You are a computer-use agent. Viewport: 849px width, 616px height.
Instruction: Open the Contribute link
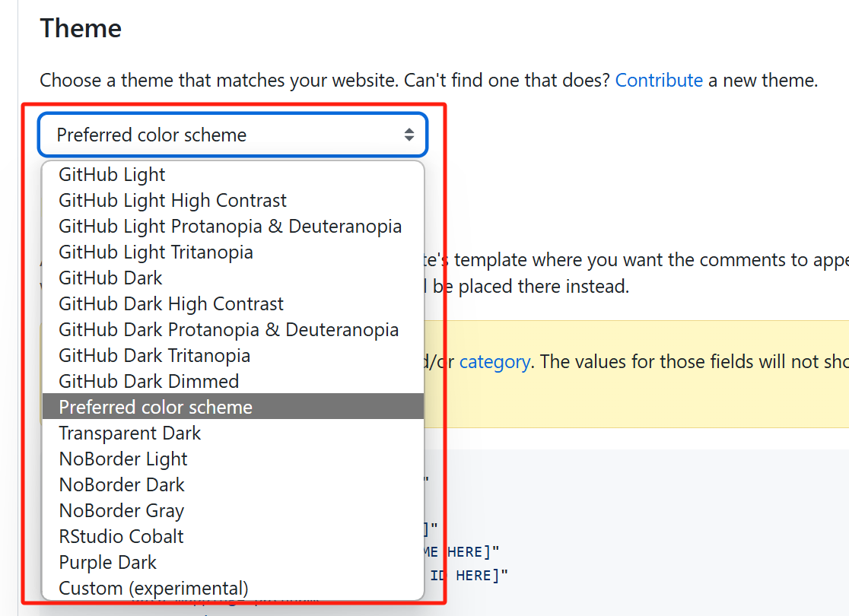[659, 81]
